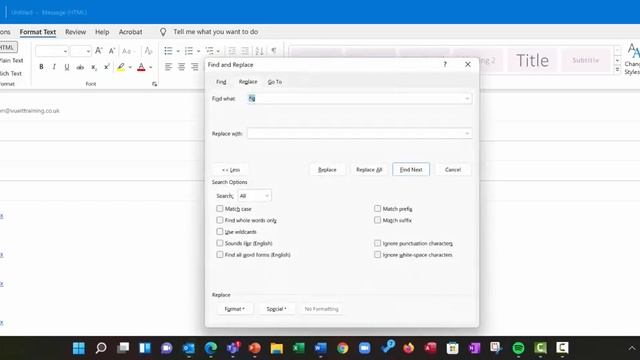Screen dimensions: 640x360
Task: Enable Ignore punctuation characters
Action: [378, 243]
